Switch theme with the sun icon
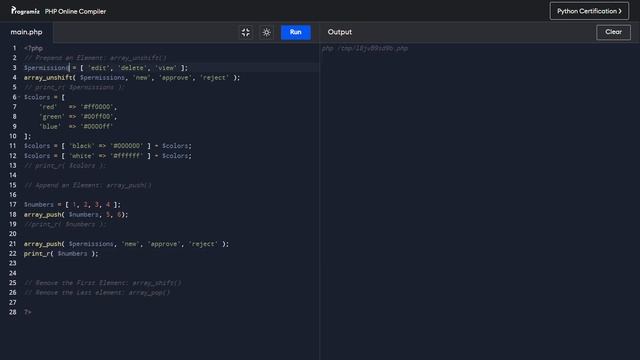 pos(267,32)
